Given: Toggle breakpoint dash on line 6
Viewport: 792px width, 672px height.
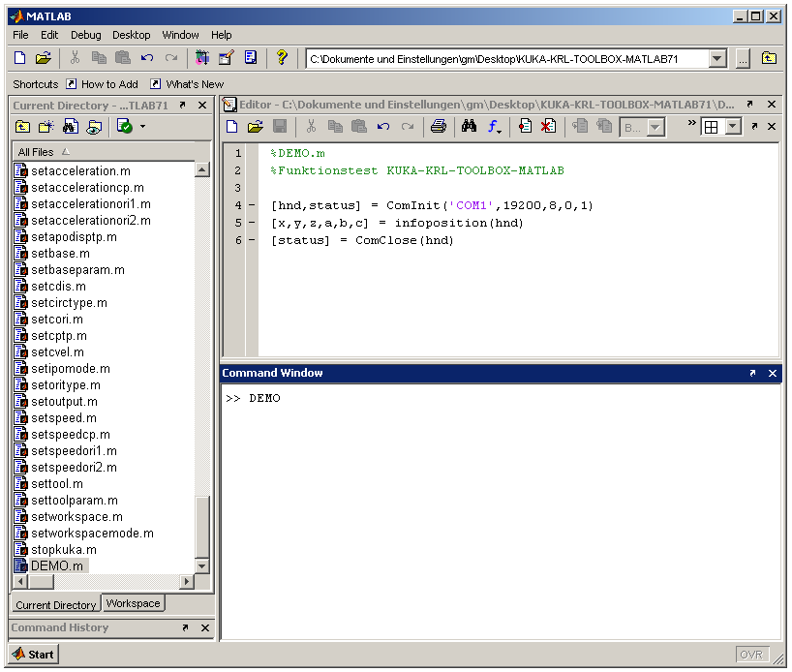Looking at the screenshot, I should tap(252, 240).
